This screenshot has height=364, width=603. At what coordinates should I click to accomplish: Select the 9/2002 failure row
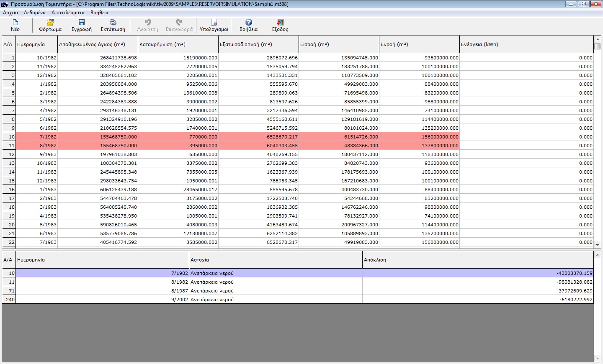pyautogui.click(x=188, y=300)
